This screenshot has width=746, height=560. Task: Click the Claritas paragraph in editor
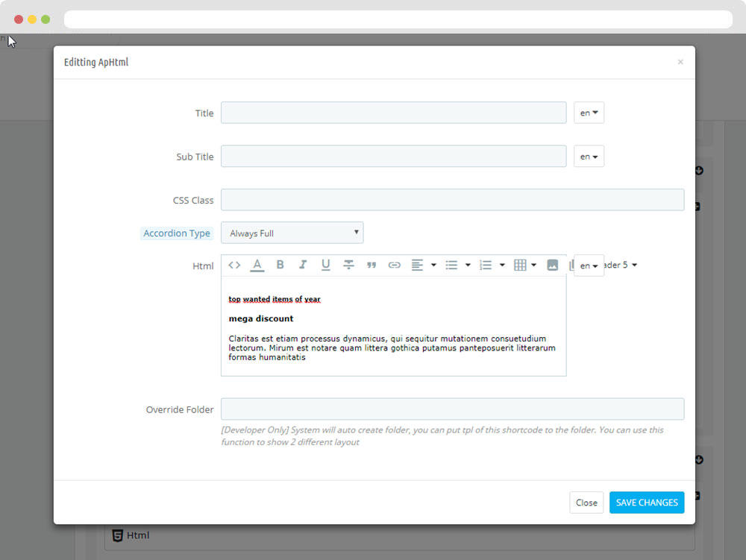click(392, 348)
